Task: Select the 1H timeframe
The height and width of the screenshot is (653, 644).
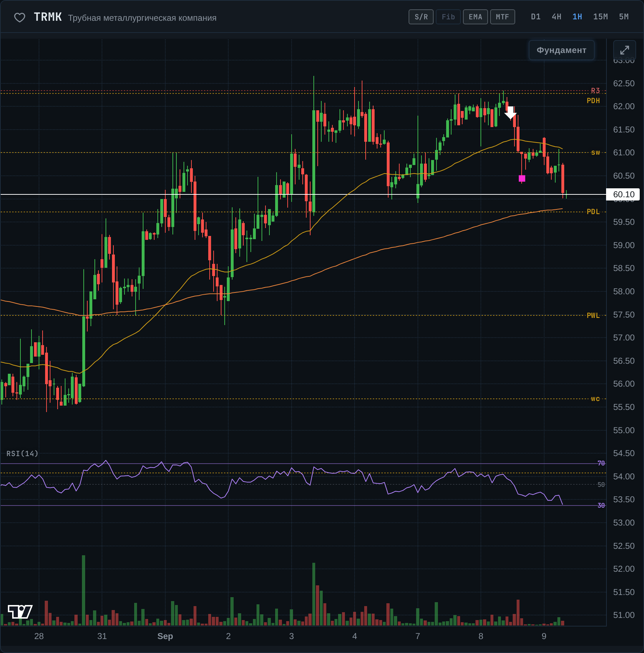Action: (x=577, y=17)
